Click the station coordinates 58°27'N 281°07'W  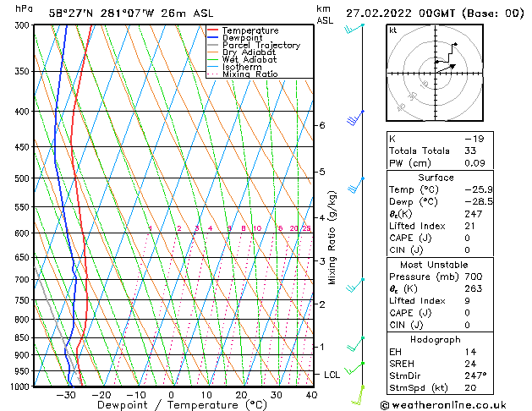(x=101, y=14)
